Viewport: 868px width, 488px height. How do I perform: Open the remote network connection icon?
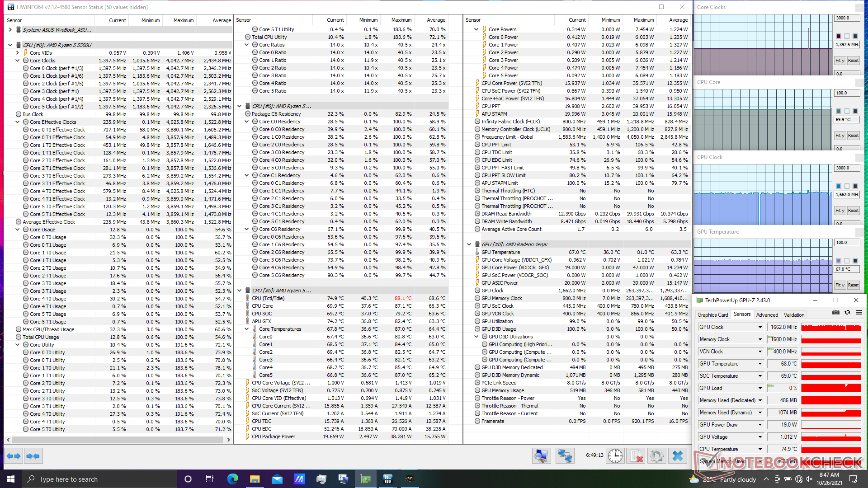(x=565, y=456)
